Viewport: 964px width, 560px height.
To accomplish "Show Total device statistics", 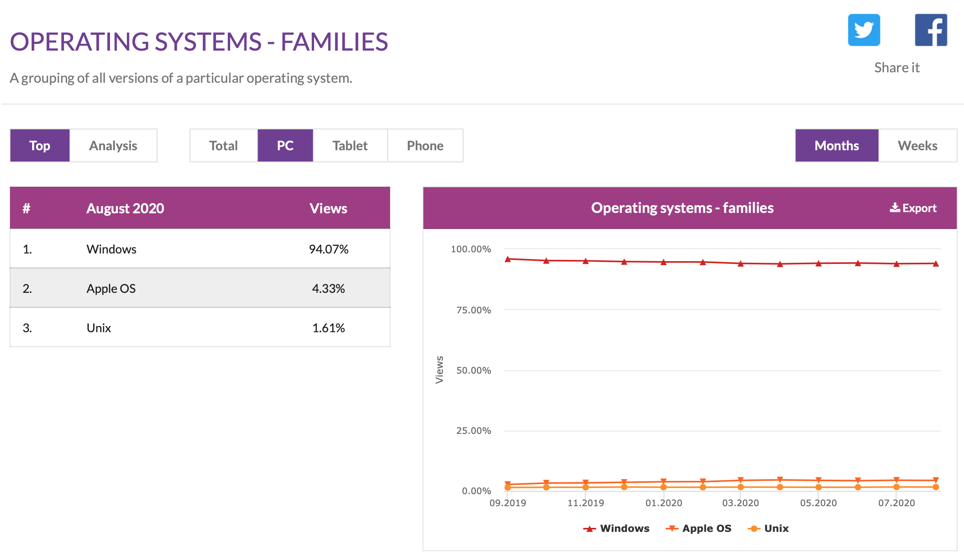I will point(223,145).
